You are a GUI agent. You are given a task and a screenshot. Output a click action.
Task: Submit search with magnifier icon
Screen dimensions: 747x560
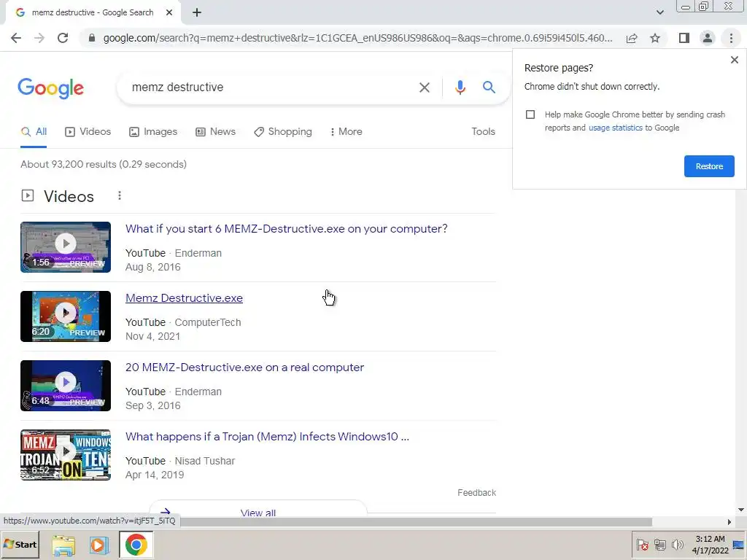click(489, 87)
